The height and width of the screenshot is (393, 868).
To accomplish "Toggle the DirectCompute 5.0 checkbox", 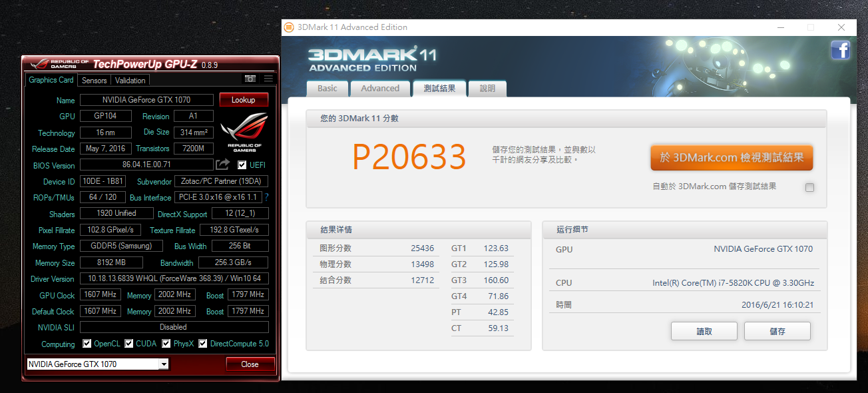I will pos(203,344).
